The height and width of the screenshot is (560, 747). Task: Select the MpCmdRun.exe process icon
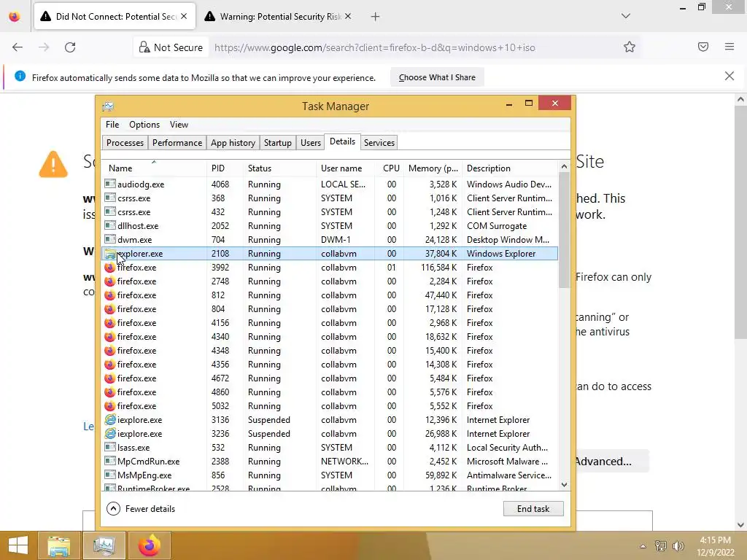click(110, 461)
